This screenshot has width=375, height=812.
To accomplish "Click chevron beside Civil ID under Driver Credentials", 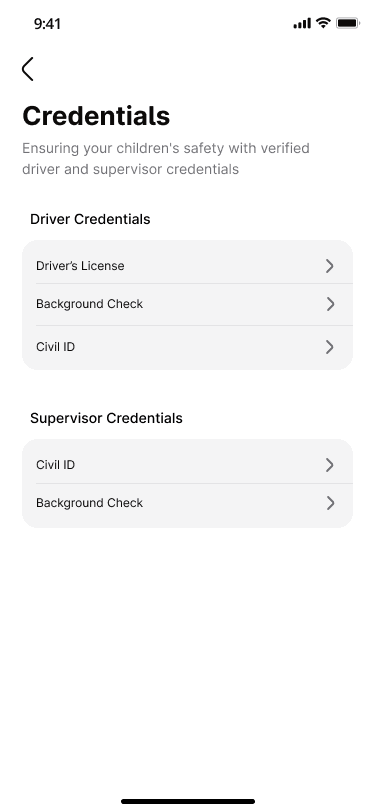I will (x=329, y=347).
